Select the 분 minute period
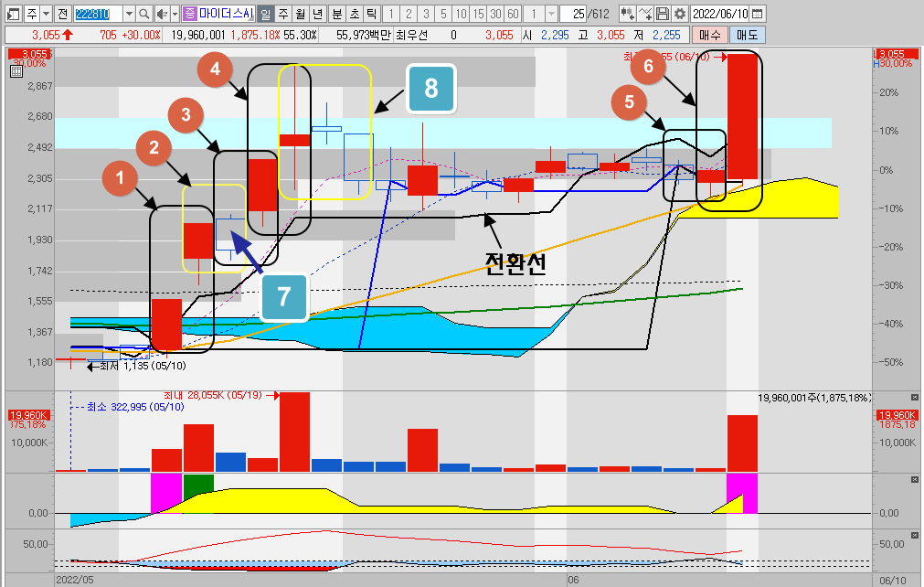 click(337, 14)
